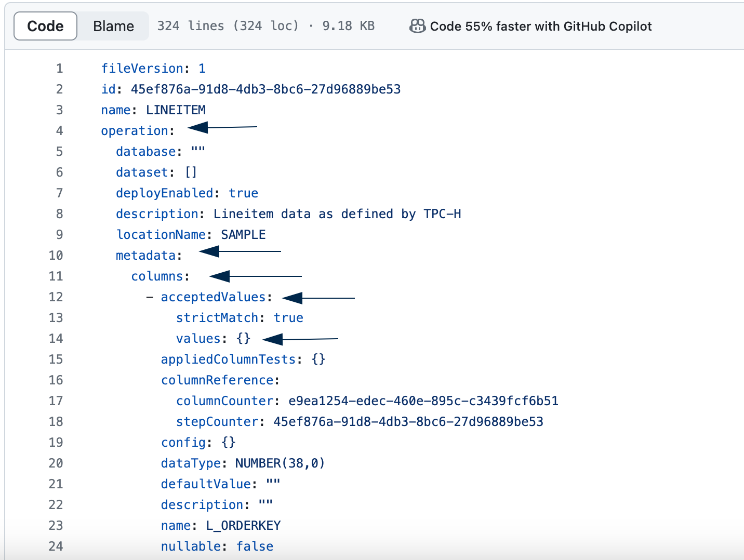Click the 'description' key on line 22
This screenshot has width=744, height=560.
(x=202, y=505)
